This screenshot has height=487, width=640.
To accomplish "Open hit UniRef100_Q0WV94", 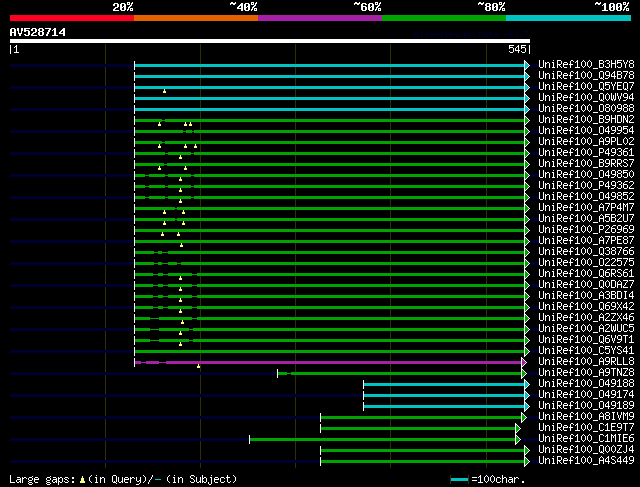I will point(586,98).
